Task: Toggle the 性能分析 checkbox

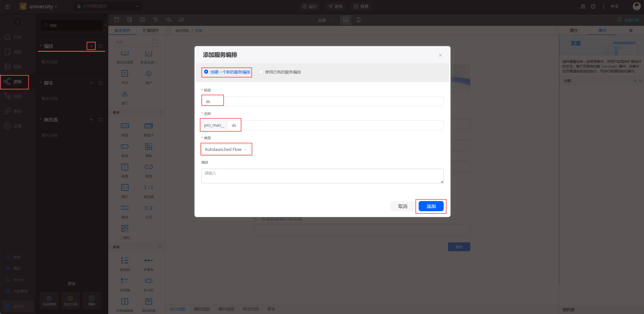Action: point(619,19)
